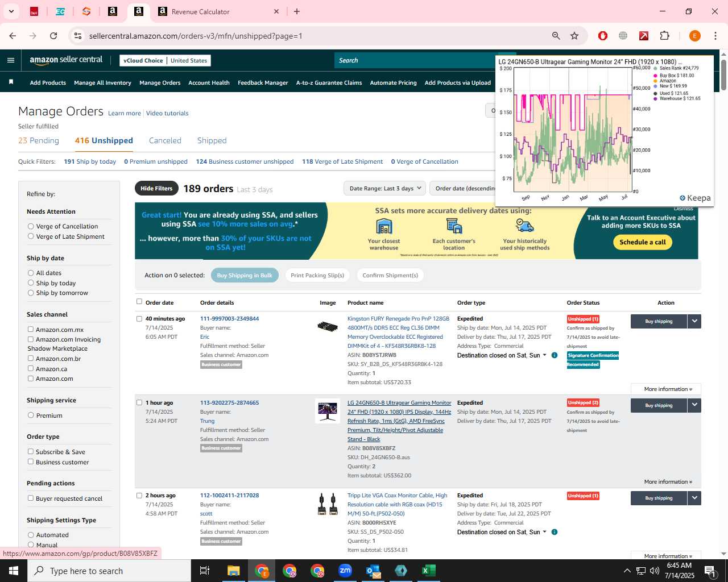Click the Windows taskbar search box
The width and height of the screenshot is (728, 582).
109,571
